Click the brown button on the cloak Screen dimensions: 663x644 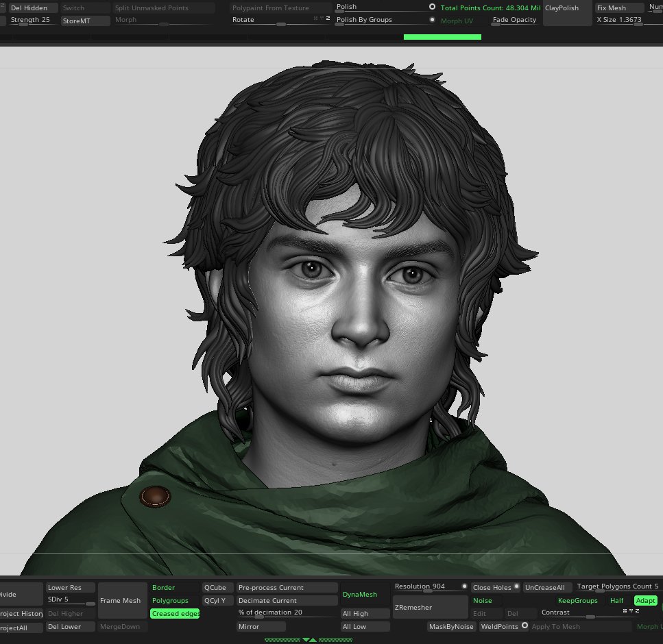point(155,497)
